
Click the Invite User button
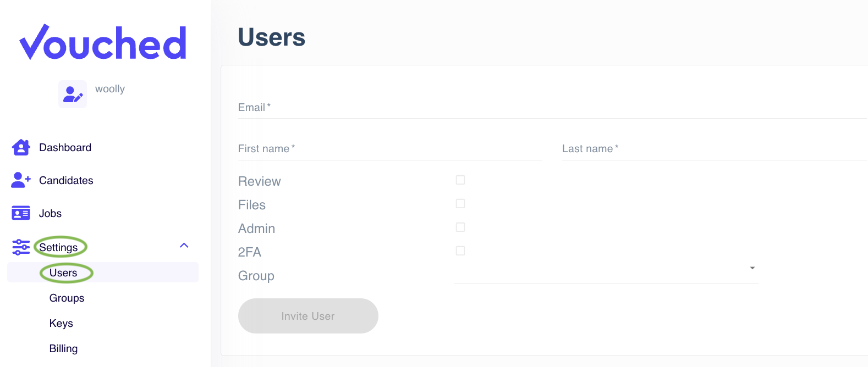tap(307, 316)
